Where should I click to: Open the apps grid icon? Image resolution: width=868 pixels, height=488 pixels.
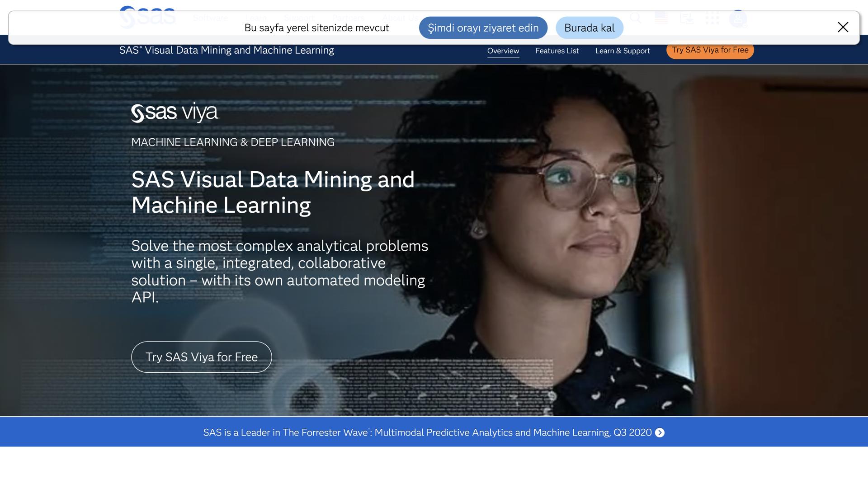(713, 18)
